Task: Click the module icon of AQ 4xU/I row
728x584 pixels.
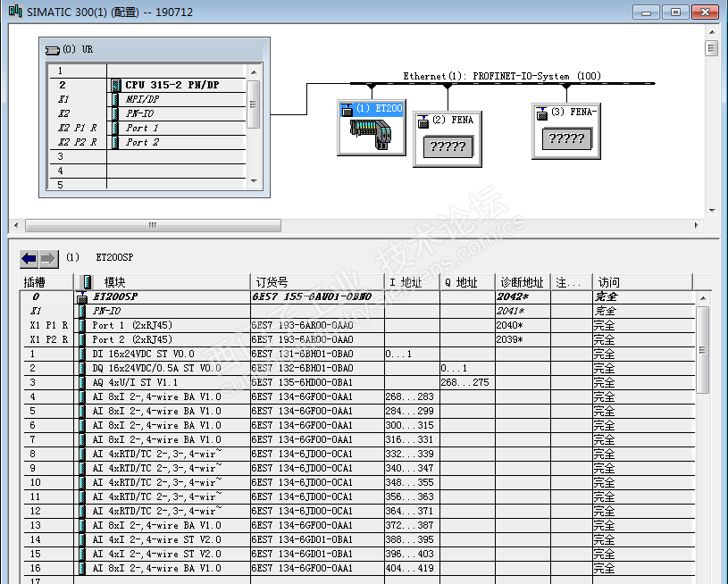Action: coord(82,382)
